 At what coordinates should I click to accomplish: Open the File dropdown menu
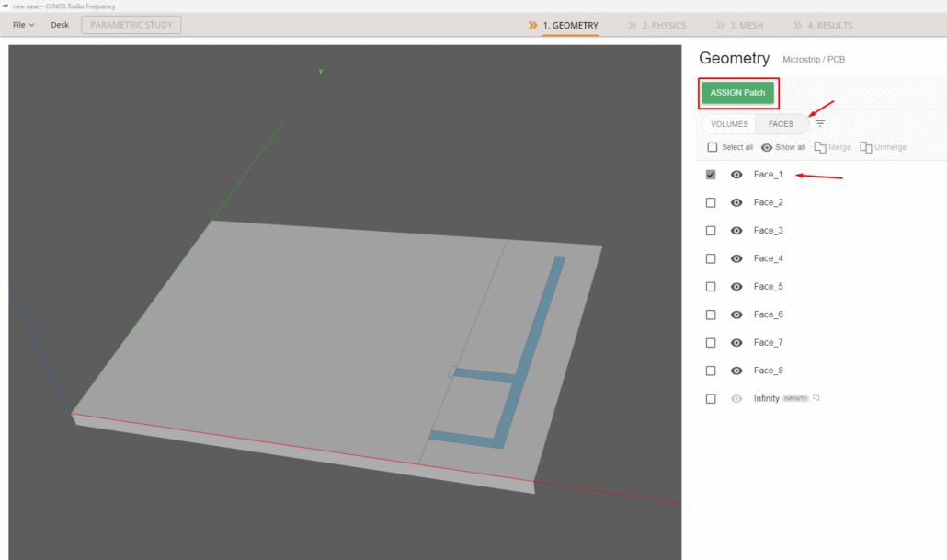coord(24,25)
